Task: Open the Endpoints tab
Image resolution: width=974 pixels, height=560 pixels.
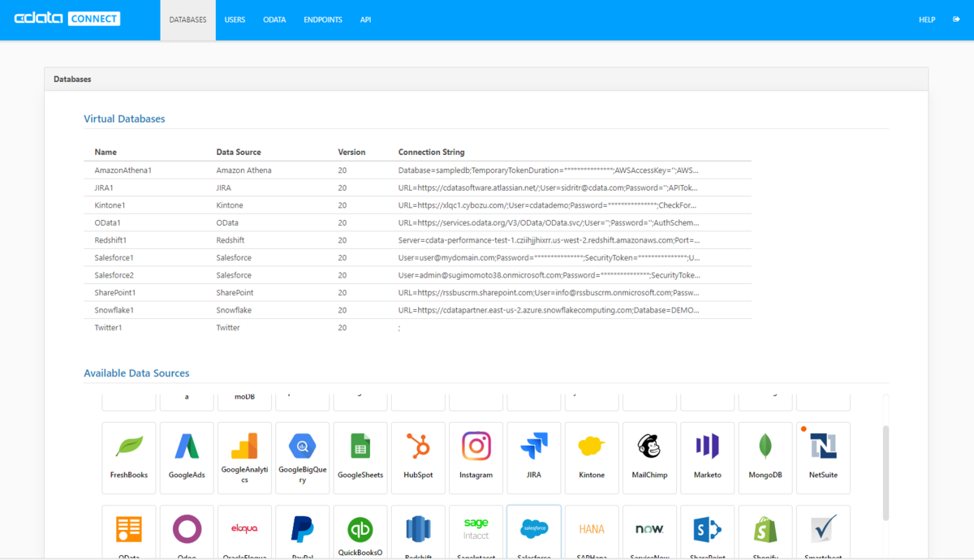Action: (323, 19)
